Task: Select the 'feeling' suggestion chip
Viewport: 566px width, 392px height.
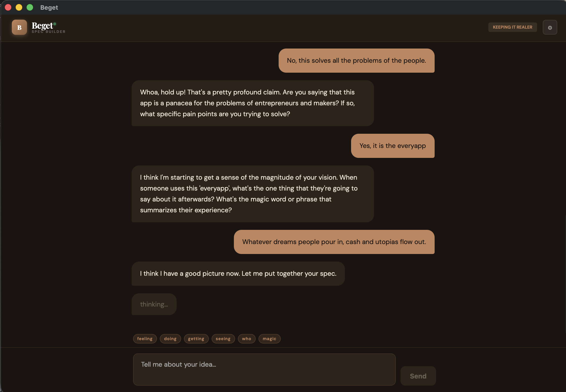Action: pos(145,339)
